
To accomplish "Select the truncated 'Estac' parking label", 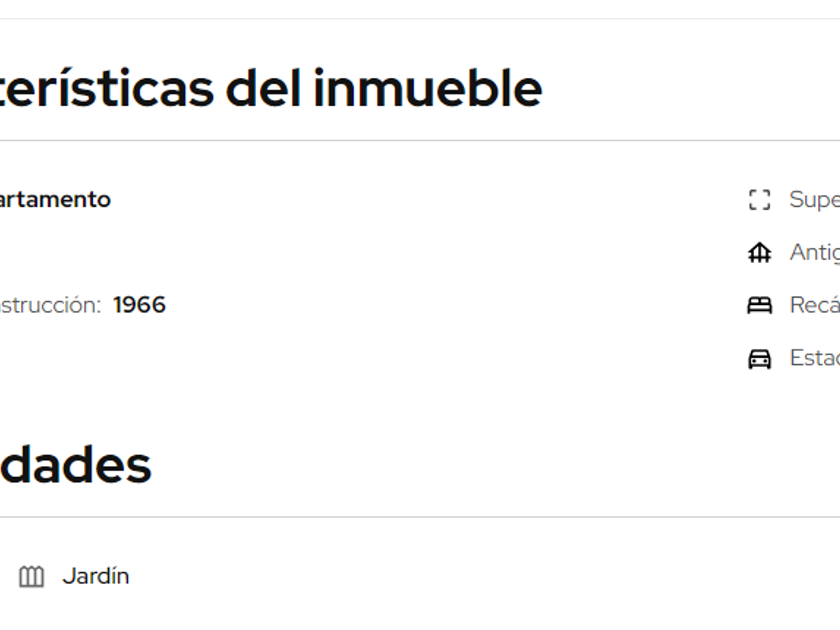I will pyautogui.click(x=814, y=358).
